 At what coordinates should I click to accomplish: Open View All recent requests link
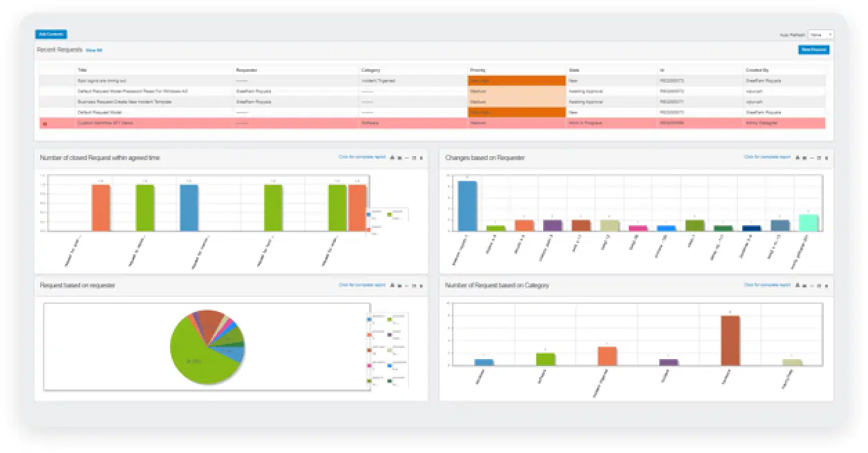(94, 50)
